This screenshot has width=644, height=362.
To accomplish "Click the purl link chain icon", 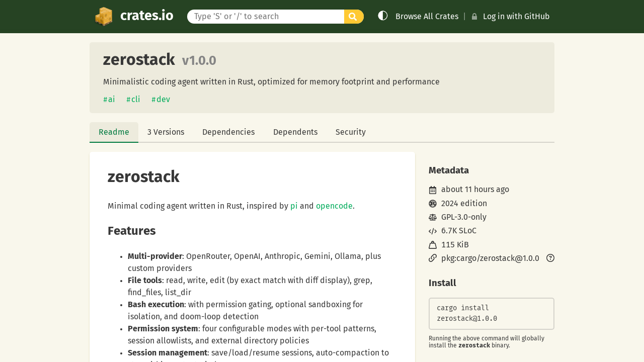I will pyautogui.click(x=433, y=258).
